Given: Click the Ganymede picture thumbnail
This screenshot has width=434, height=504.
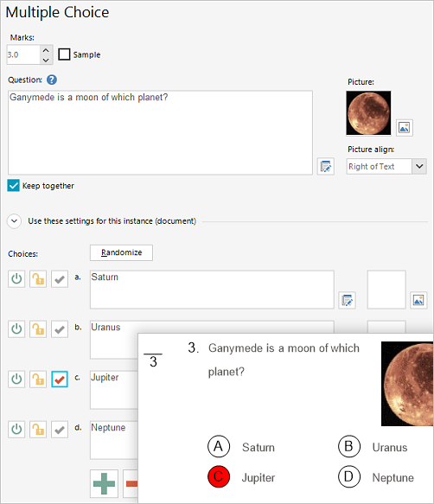Looking at the screenshot, I should 368,113.
